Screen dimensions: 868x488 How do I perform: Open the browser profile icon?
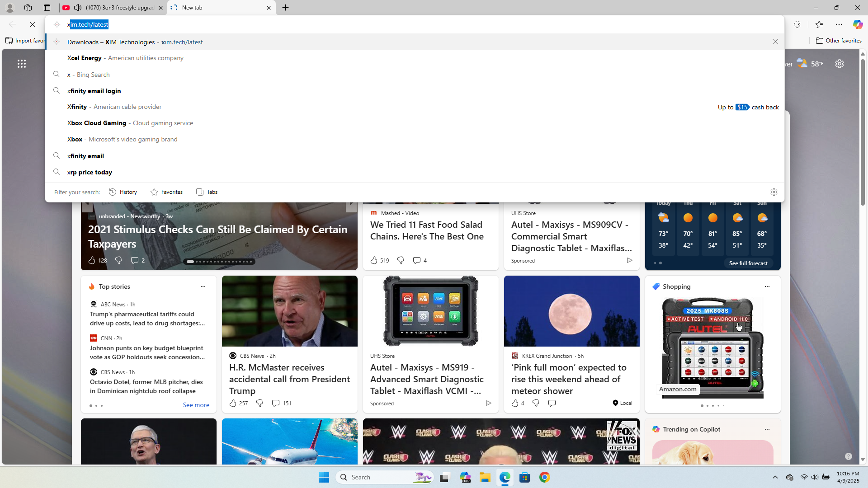[9, 8]
